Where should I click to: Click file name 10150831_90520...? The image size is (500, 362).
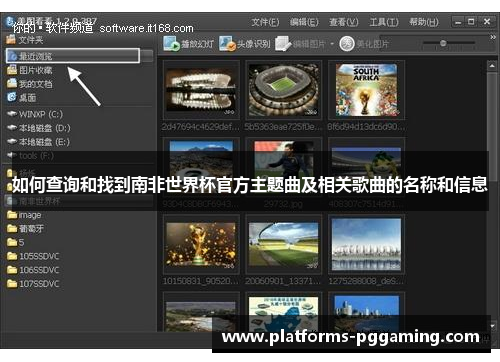[201, 281]
